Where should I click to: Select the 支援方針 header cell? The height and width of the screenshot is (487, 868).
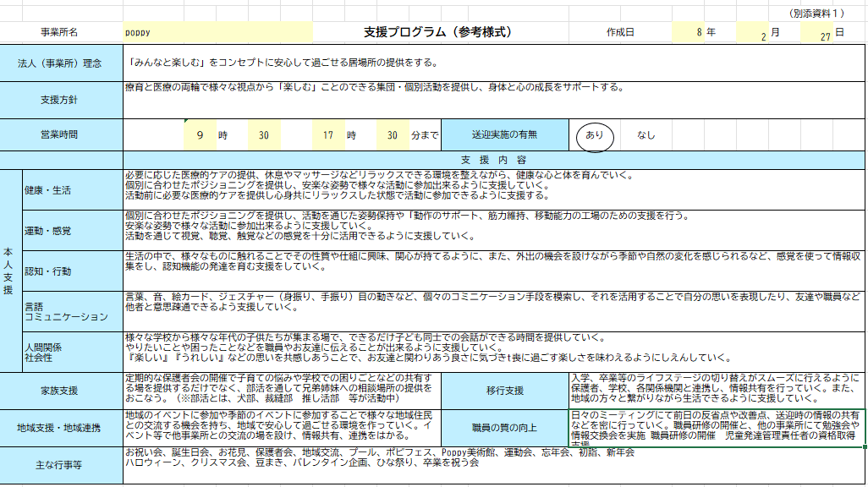pyautogui.click(x=62, y=100)
